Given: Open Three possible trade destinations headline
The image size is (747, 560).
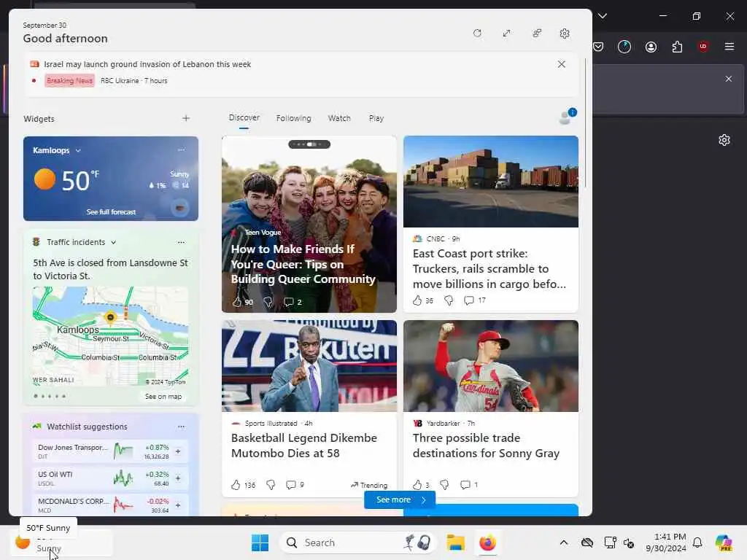Looking at the screenshot, I should pyautogui.click(x=486, y=446).
